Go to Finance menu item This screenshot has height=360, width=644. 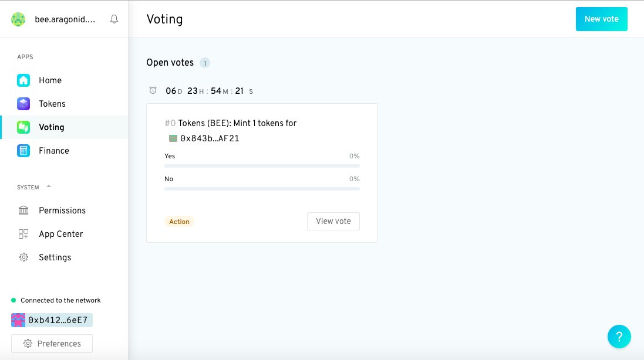[x=64, y=151]
